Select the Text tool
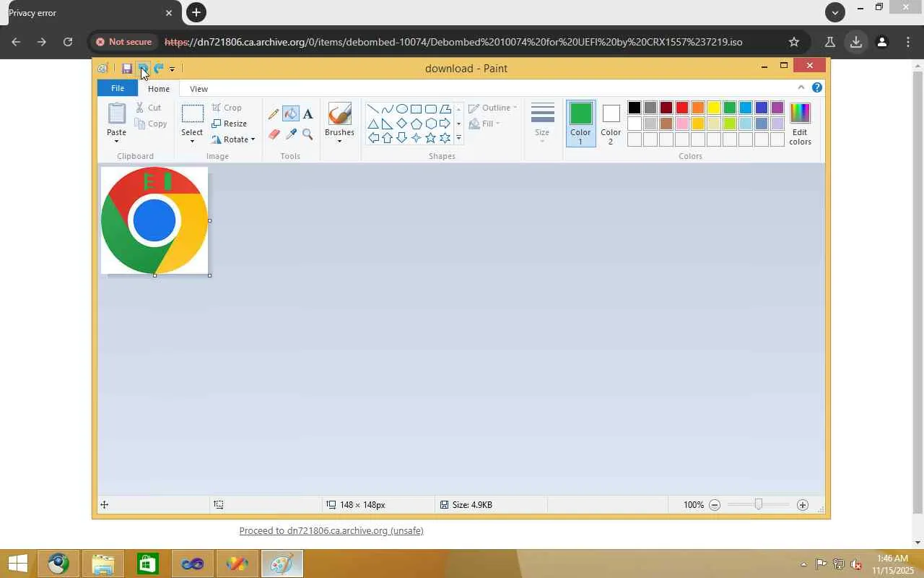Screen dimensions: 924x578 308,113
